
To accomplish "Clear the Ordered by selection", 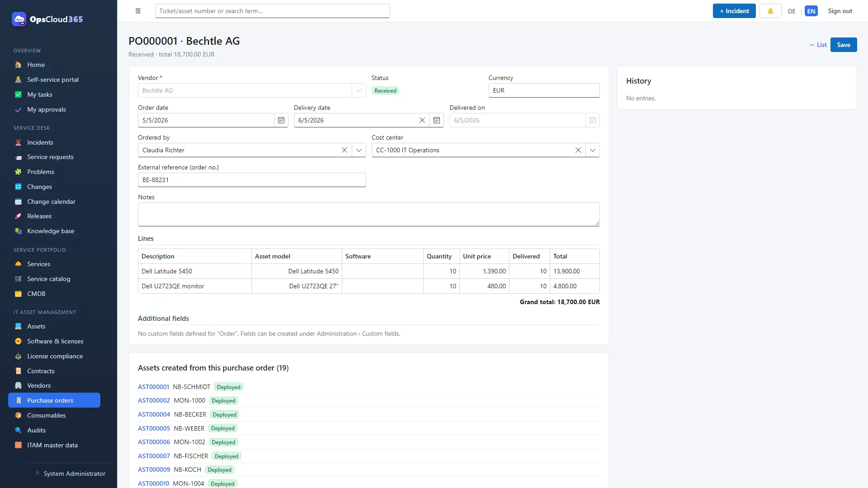I will pyautogui.click(x=344, y=150).
